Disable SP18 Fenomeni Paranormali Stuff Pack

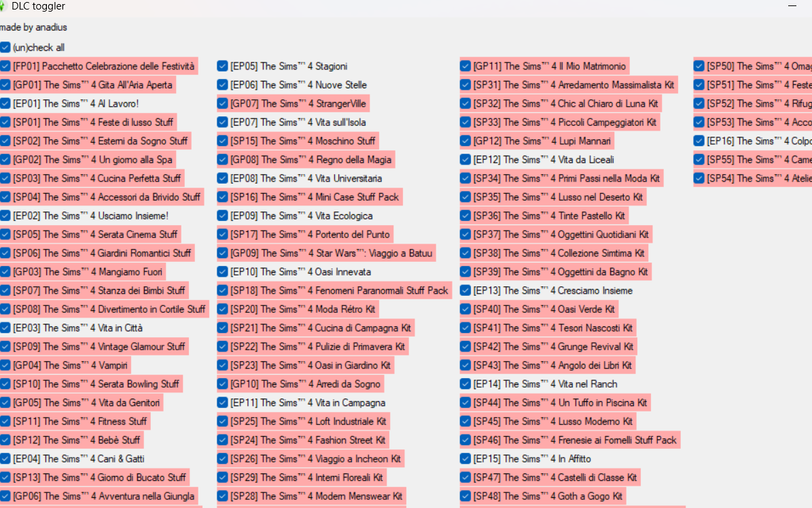point(223,290)
